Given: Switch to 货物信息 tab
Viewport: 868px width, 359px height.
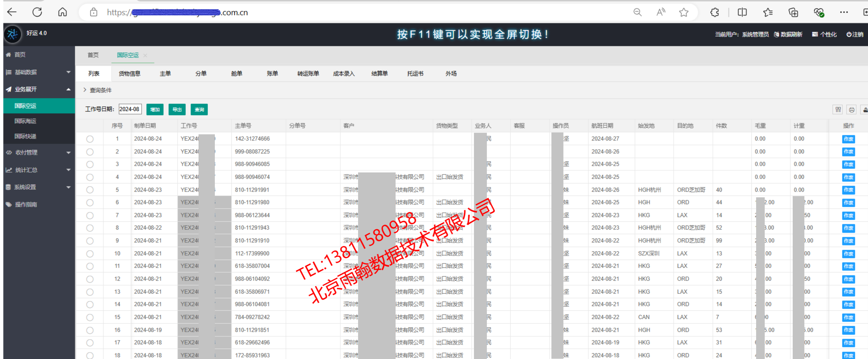Looking at the screenshot, I should (x=129, y=73).
